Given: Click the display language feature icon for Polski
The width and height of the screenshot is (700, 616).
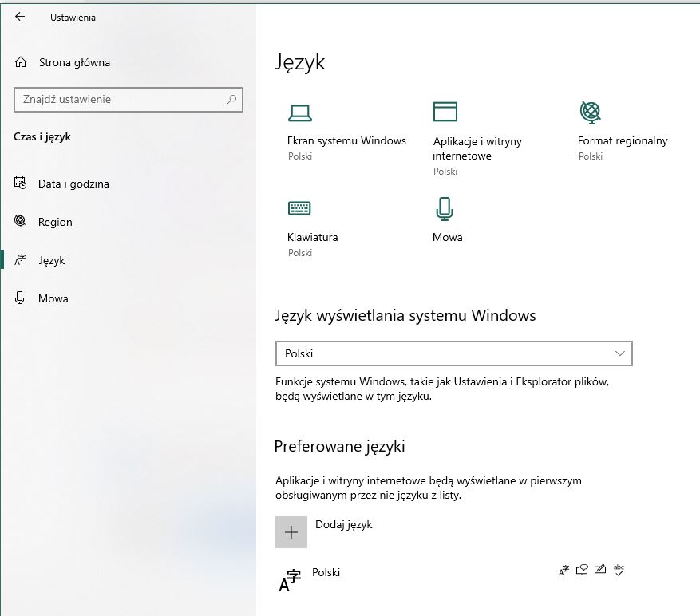Looking at the screenshot, I should (x=564, y=570).
